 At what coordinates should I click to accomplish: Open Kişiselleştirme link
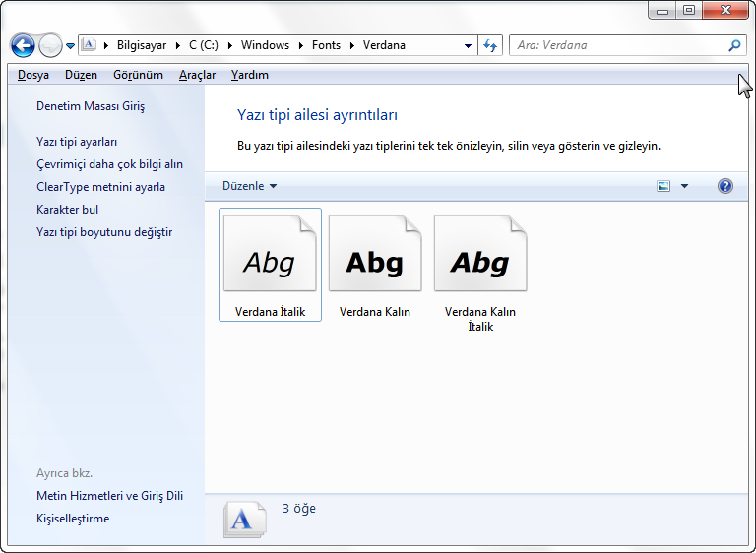(x=73, y=519)
